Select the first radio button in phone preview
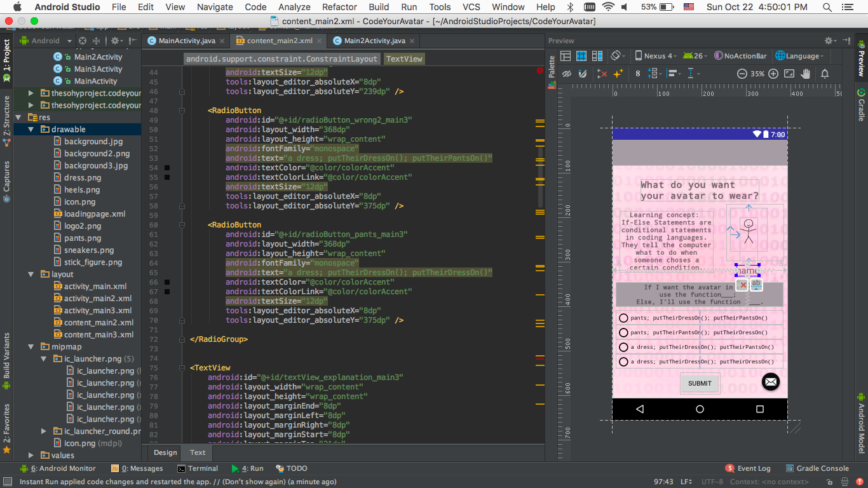This screenshot has width=868, height=488. 623,318
